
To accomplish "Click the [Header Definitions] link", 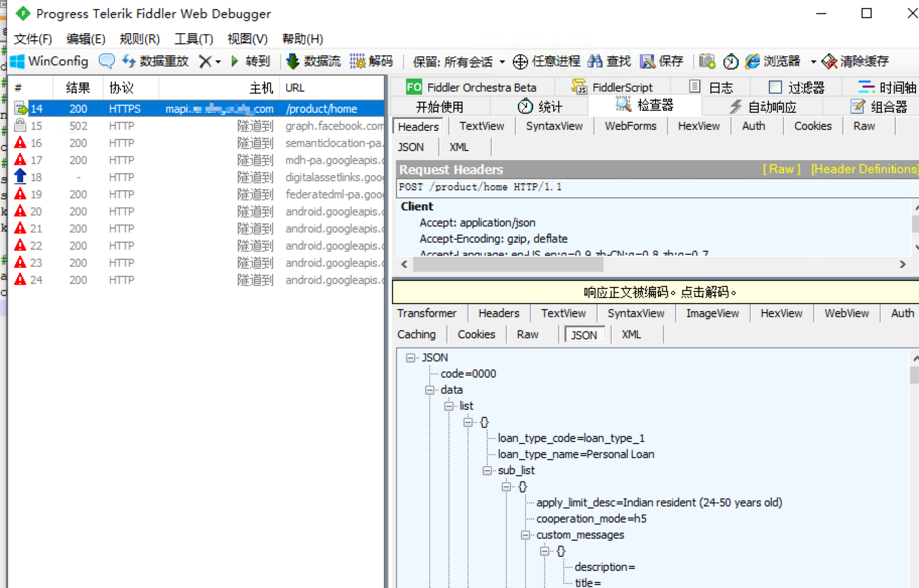I will (865, 169).
